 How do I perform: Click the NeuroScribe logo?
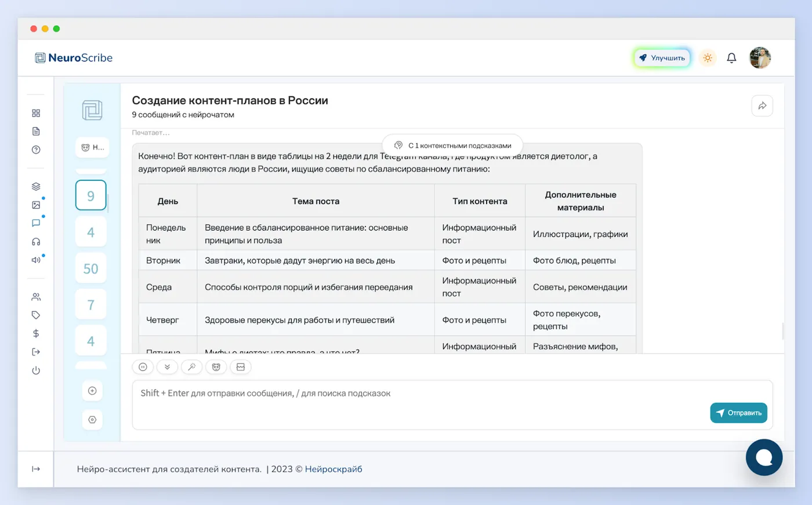coord(74,58)
